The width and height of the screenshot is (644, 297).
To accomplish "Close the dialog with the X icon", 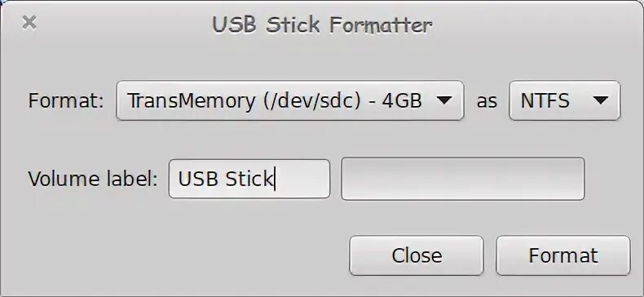I will [x=29, y=23].
